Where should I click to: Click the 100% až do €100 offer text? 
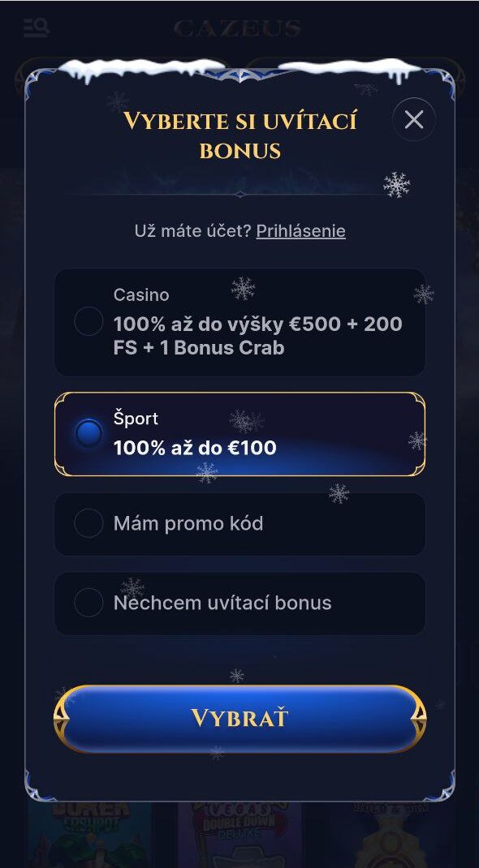[x=195, y=448]
